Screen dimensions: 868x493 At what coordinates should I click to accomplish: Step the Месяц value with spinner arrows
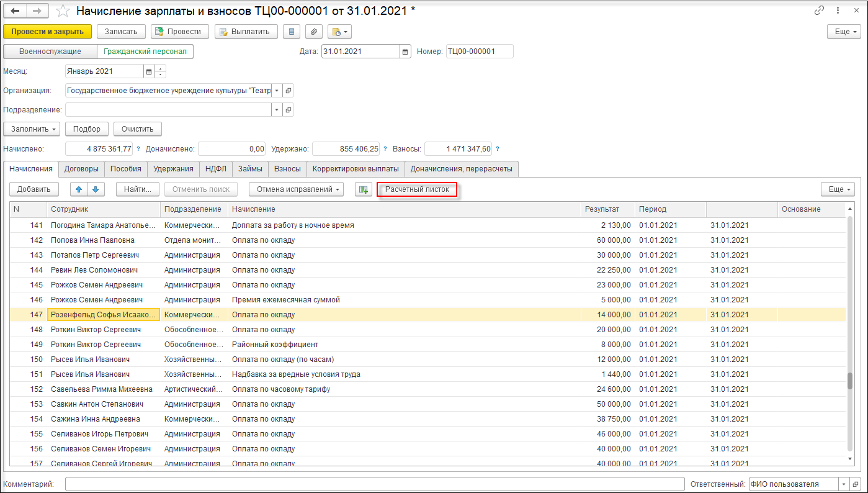(x=161, y=71)
